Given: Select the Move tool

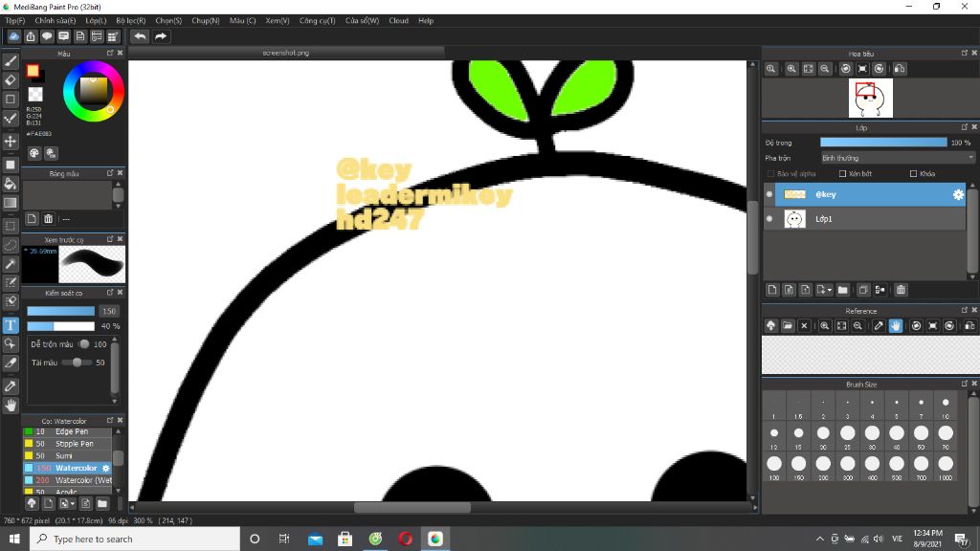Looking at the screenshot, I should [x=11, y=142].
